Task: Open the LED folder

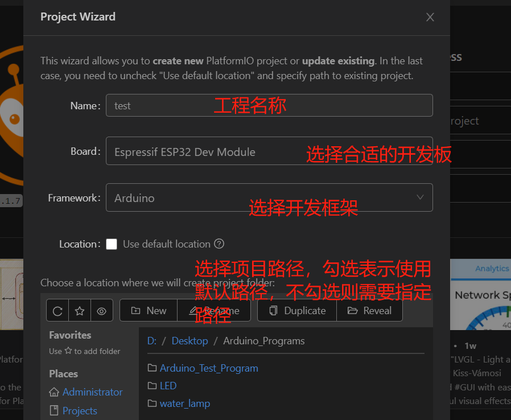Action: click(x=168, y=386)
